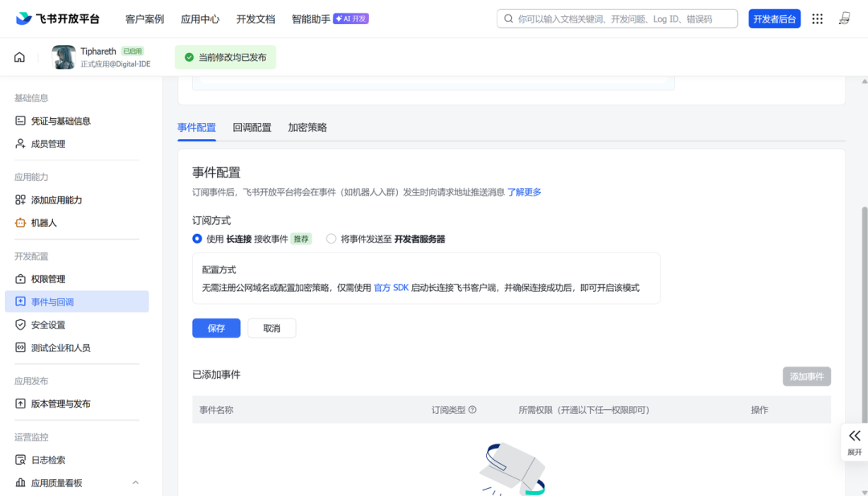
Task: Select 将事件发送至开发者服务器 radio option
Action: point(331,239)
